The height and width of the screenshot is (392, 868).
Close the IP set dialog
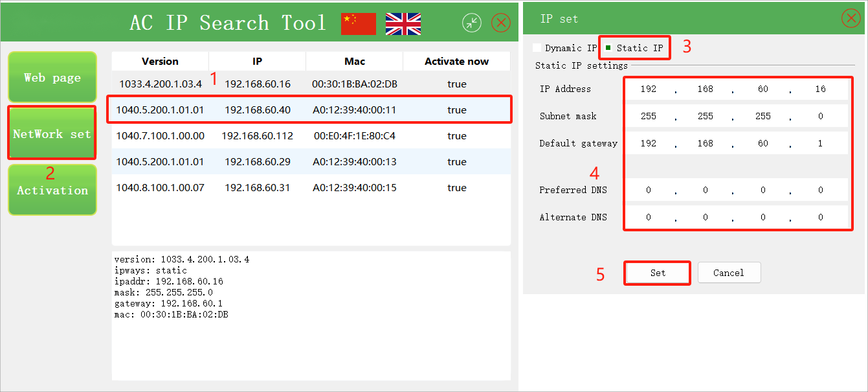(x=851, y=18)
